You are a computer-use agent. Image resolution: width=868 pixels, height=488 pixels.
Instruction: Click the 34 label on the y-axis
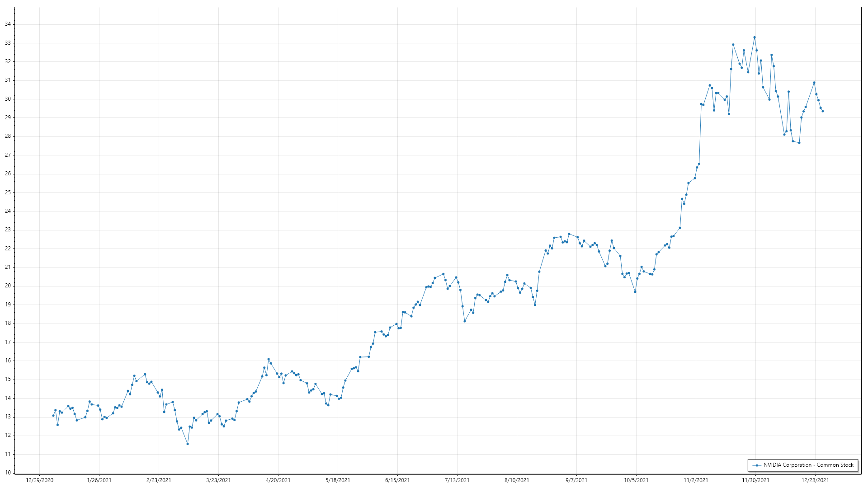(8, 24)
